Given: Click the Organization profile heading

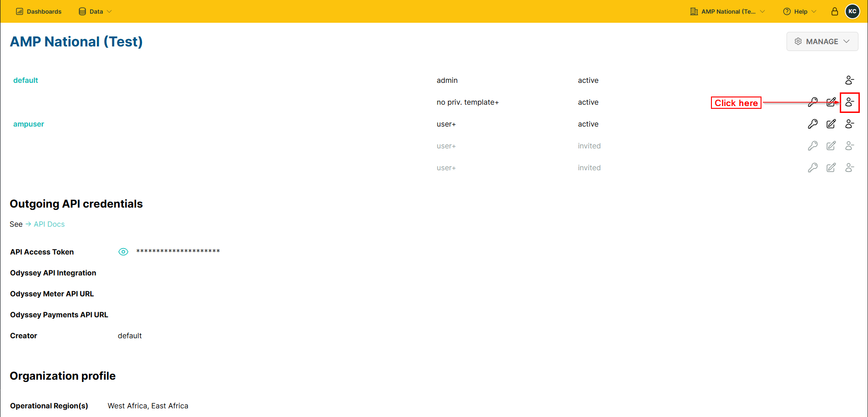Looking at the screenshot, I should [x=63, y=376].
